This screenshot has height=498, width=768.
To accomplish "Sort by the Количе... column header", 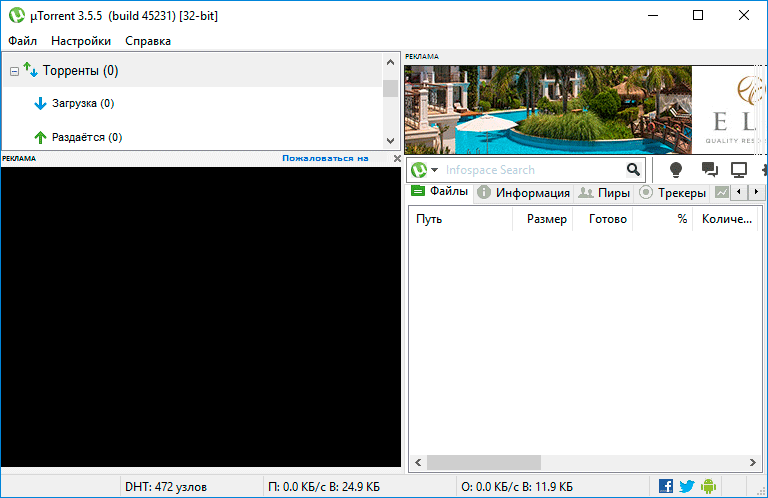I will coord(725,219).
